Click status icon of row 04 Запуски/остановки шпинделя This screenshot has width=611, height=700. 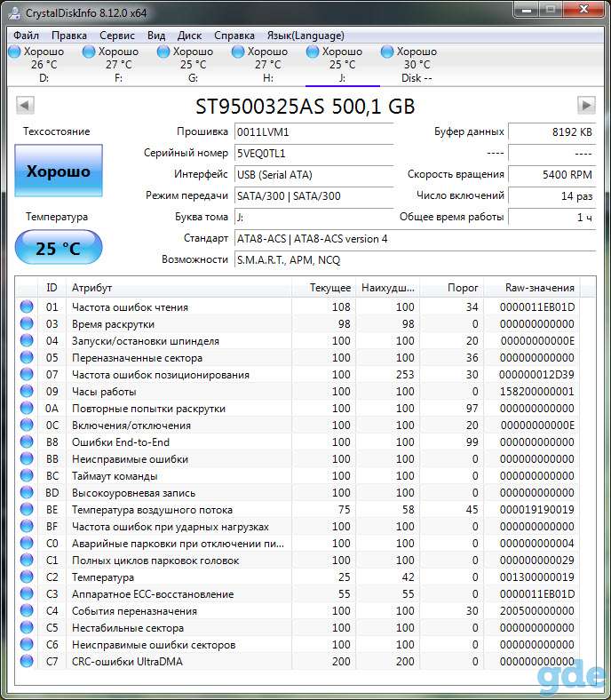(x=27, y=340)
